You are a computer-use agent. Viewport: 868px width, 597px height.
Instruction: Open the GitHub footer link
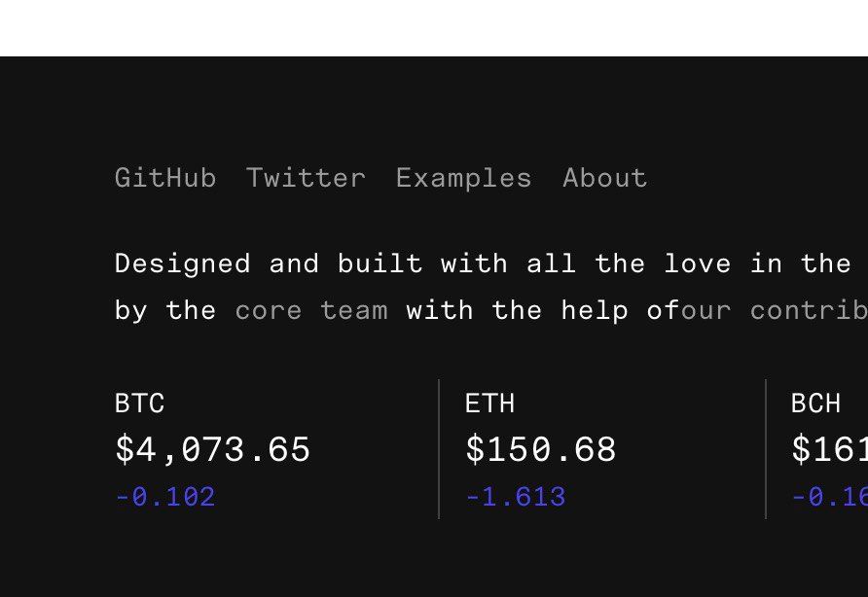[x=165, y=178]
